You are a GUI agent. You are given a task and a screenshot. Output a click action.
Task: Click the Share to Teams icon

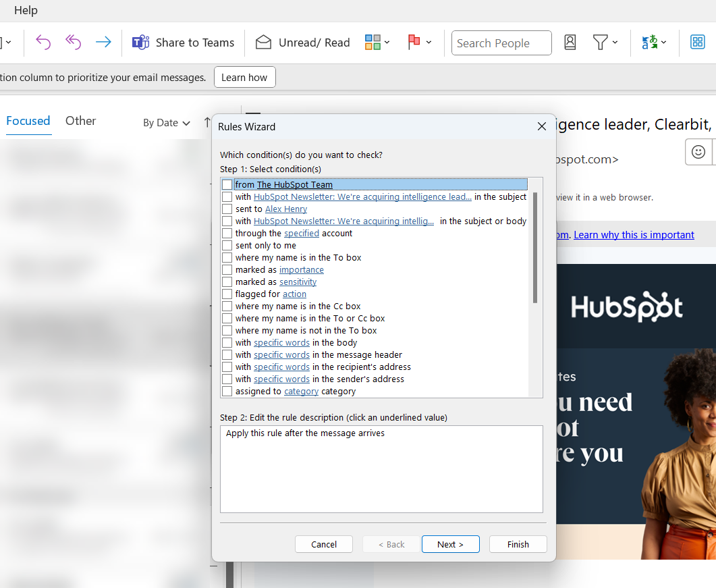point(140,43)
